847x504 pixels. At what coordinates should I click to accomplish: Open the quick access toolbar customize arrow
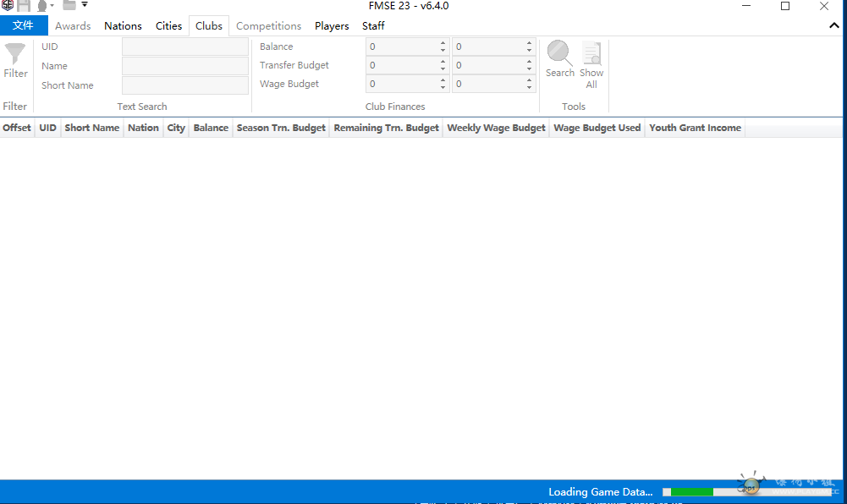click(85, 5)
